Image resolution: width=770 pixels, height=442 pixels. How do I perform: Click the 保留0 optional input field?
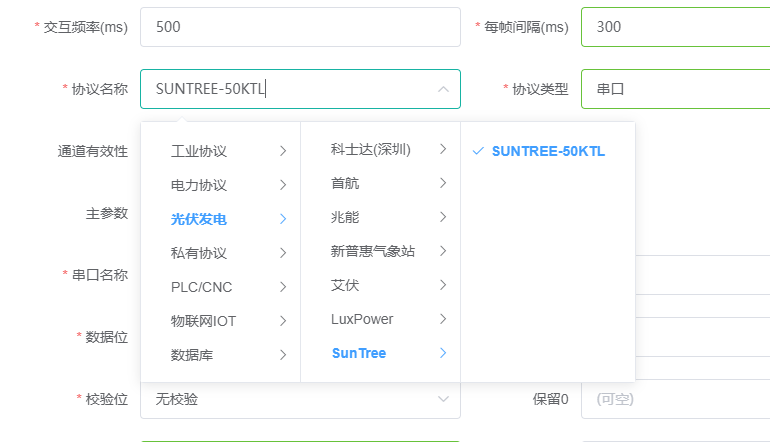[x=675, y=399]
